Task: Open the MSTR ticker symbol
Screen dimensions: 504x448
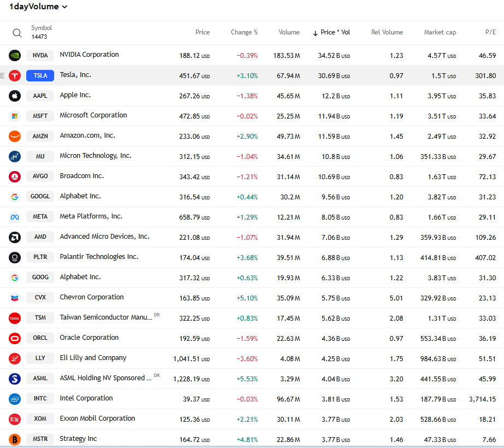Action: coord(40,439)
